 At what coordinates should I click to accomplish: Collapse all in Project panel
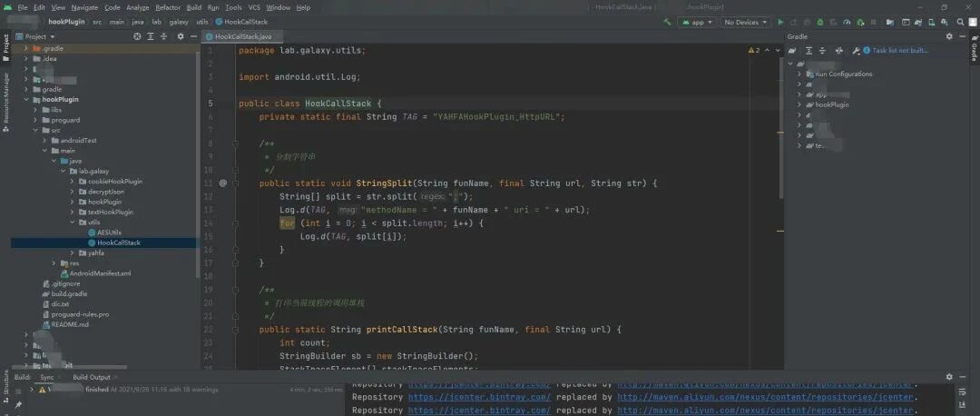[163, 36]
